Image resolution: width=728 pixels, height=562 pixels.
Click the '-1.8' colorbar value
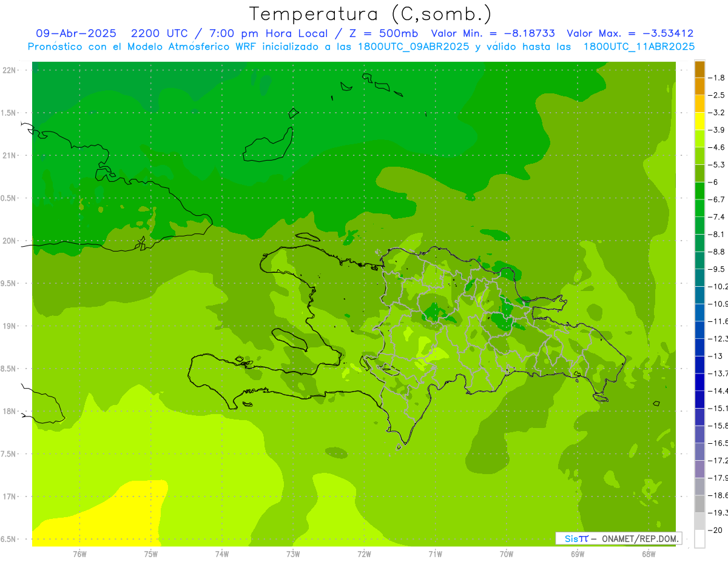716,78
